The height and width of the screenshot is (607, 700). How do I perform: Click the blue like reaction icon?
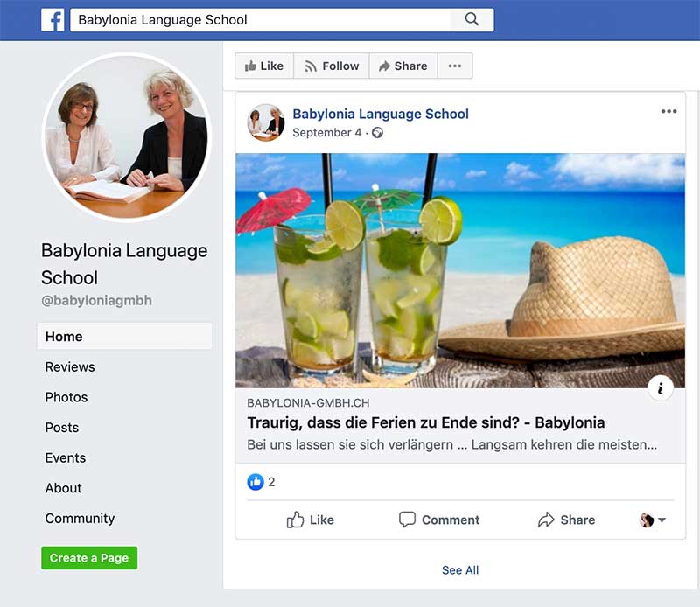[x=255, y=482]
